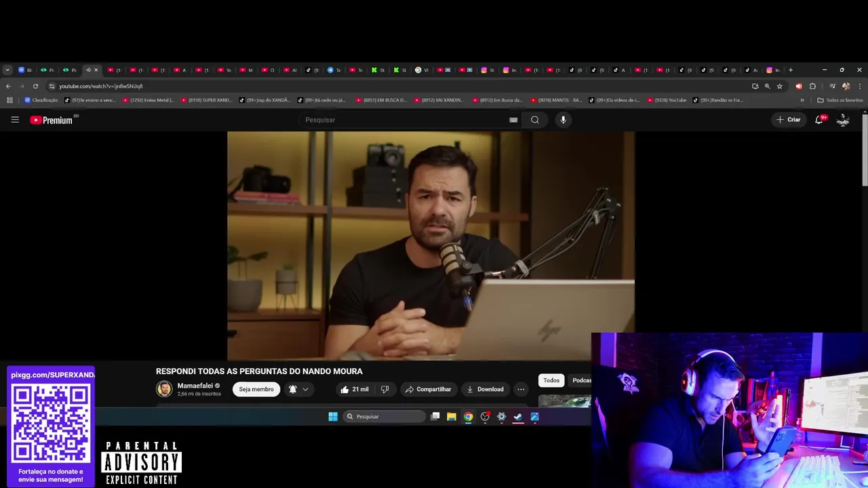Image resolution: width=868 pixels, height=488 pixels.
Task: Click the Compartilhar share button
Action: tap(428, 389)
